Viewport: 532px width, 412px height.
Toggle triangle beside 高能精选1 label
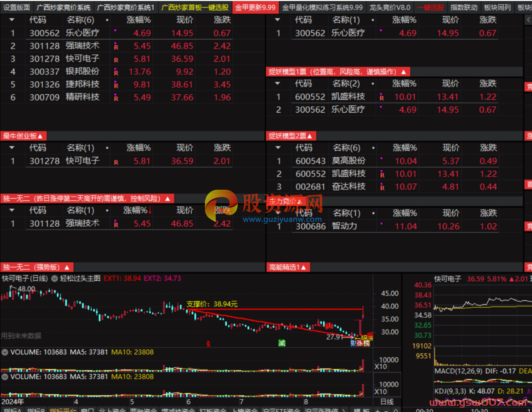point(303,267)
